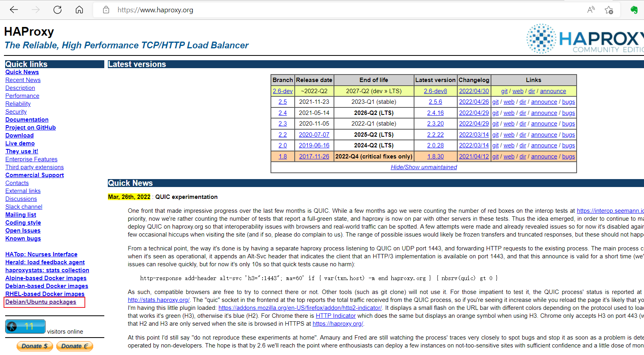Viewport: 644px width, 355px height.
Task: Open the Documentation link in Quick links
Action: [27, 120]
